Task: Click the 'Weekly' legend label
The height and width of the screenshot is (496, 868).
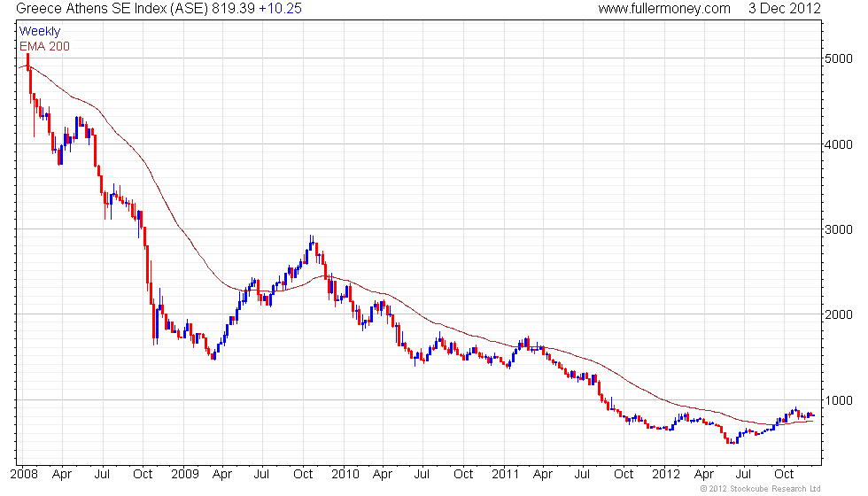Action: coord(39,31)
